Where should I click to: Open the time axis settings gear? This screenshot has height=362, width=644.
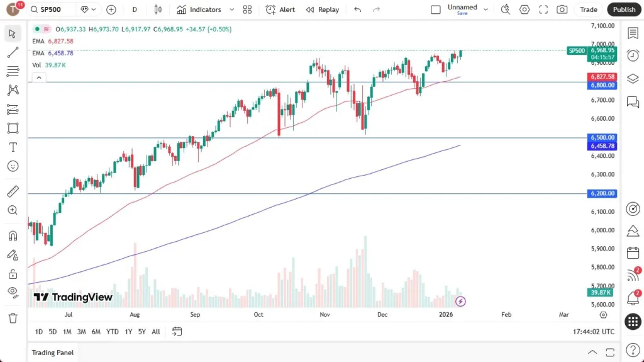[x=603, y=315]
